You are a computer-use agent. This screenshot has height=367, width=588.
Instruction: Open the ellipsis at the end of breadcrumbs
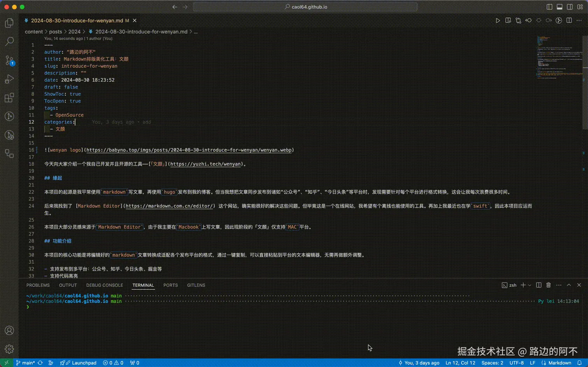tap(196, 32)
